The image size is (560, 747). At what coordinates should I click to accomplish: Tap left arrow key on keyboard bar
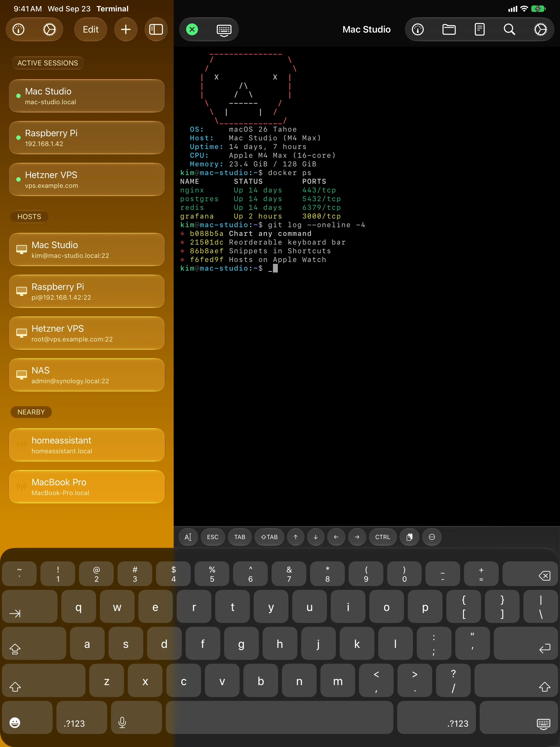pos(336,537)
